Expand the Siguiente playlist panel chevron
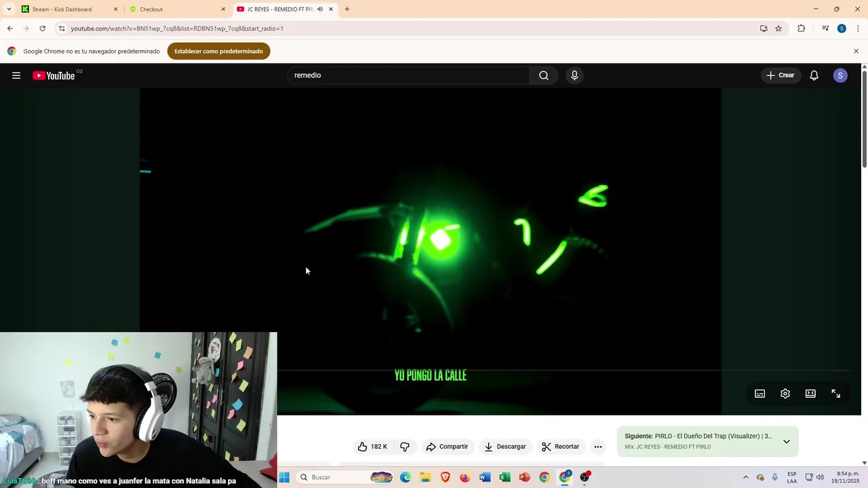 787,442
